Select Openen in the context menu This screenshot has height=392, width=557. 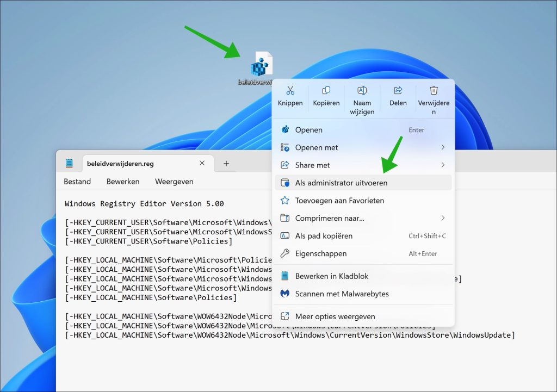pos(308,130)
